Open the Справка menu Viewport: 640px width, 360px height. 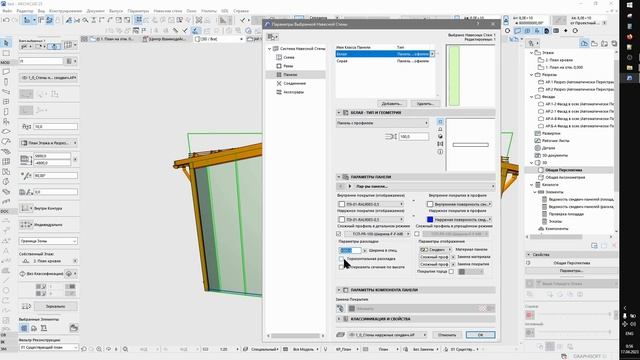[241, 11]
